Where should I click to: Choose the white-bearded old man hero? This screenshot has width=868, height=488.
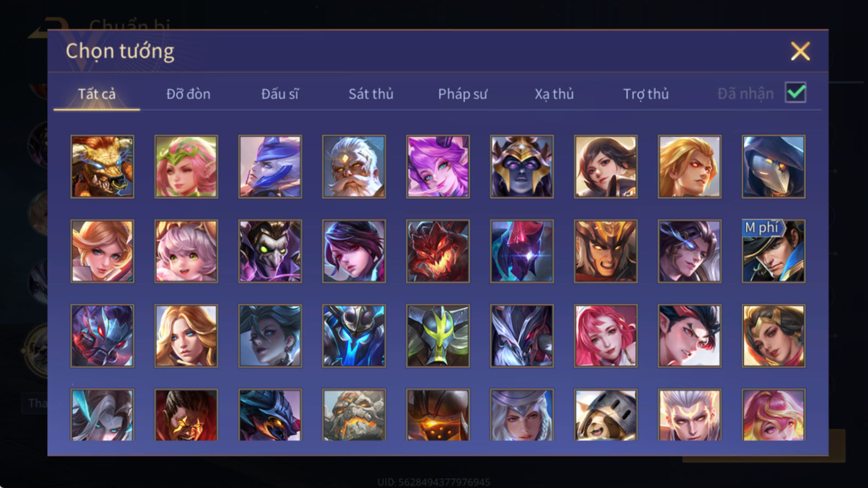pyautogui.click(x=354, y=167)
